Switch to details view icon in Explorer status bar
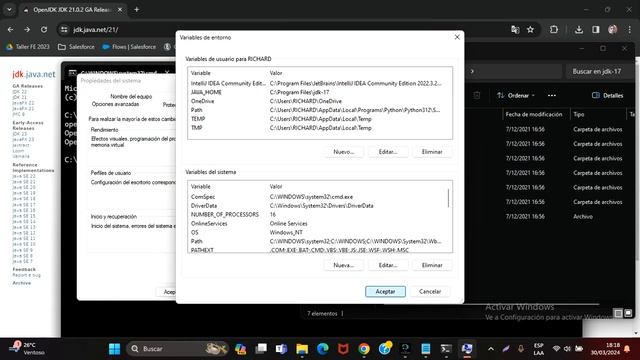 click(x=618, y=313)
